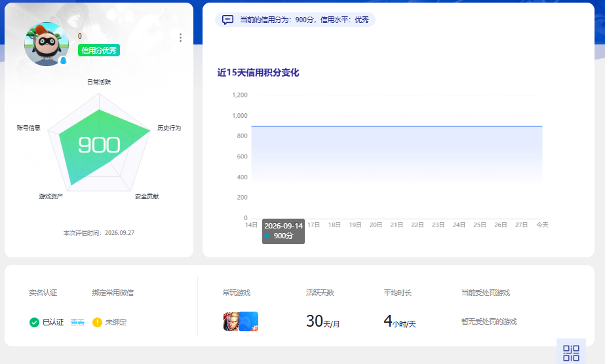Click the chat bubble message icon

tap(227, 19)
